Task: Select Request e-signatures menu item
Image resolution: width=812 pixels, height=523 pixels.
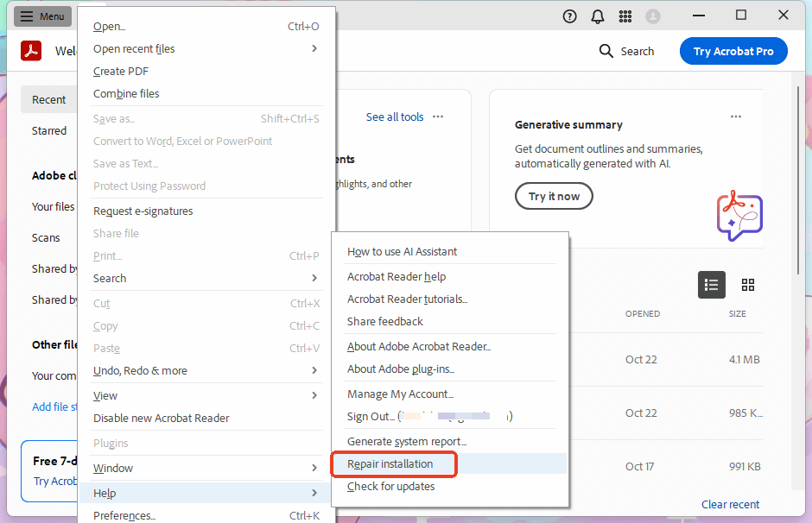Action: click(206, 211)
